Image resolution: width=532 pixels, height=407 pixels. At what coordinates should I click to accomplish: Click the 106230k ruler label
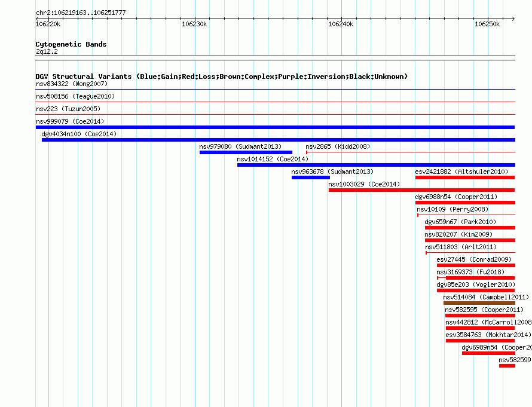pyautogui.click(x=194, y=24)
